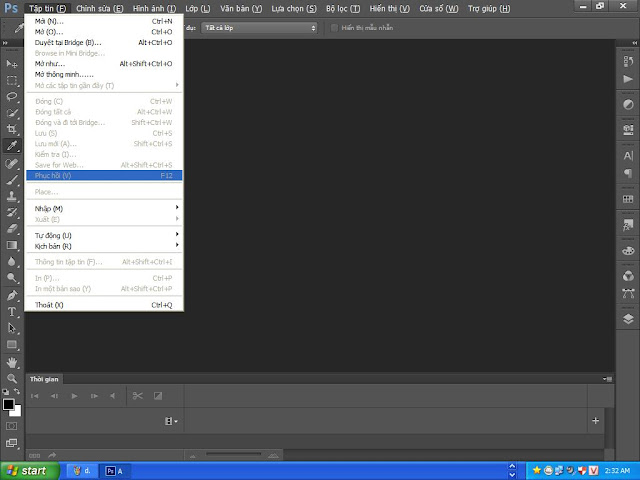The height and width of the screenshot is (480, 640).
Task: Select the Crop tool
Action: (x=12, y=129)
